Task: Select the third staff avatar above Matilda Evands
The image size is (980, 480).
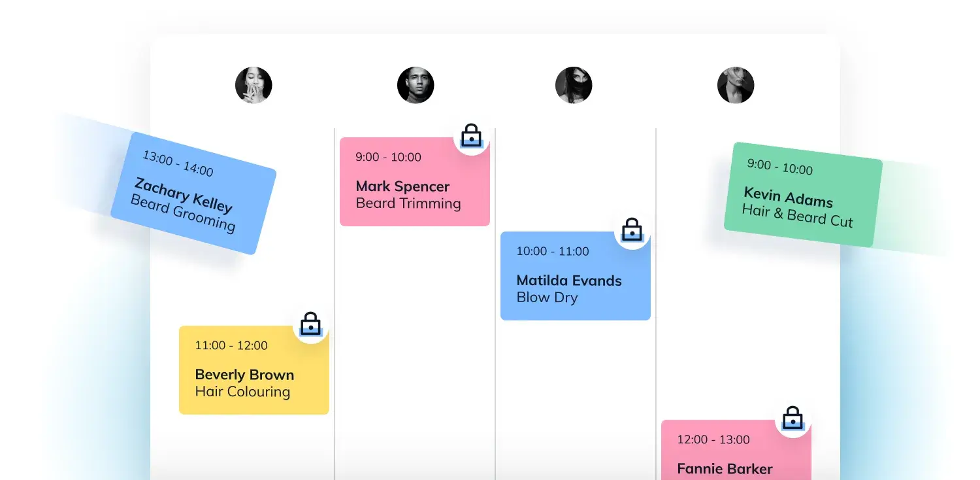Action: [574, 85]
